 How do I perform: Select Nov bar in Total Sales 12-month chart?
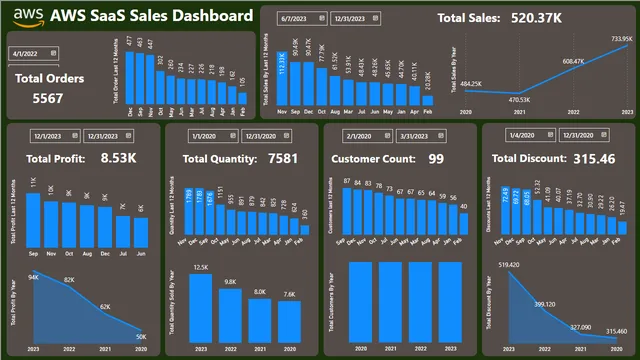click(x=282, y=79)
